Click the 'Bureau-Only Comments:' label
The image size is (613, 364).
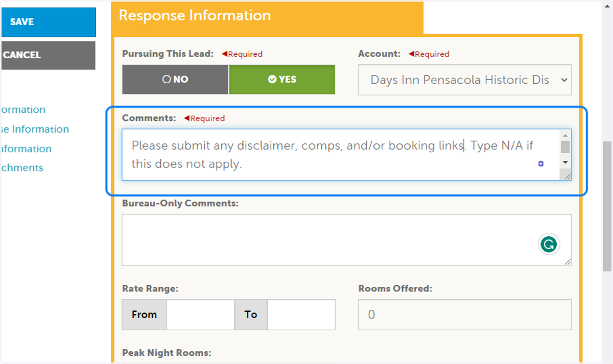coord(180,203)
